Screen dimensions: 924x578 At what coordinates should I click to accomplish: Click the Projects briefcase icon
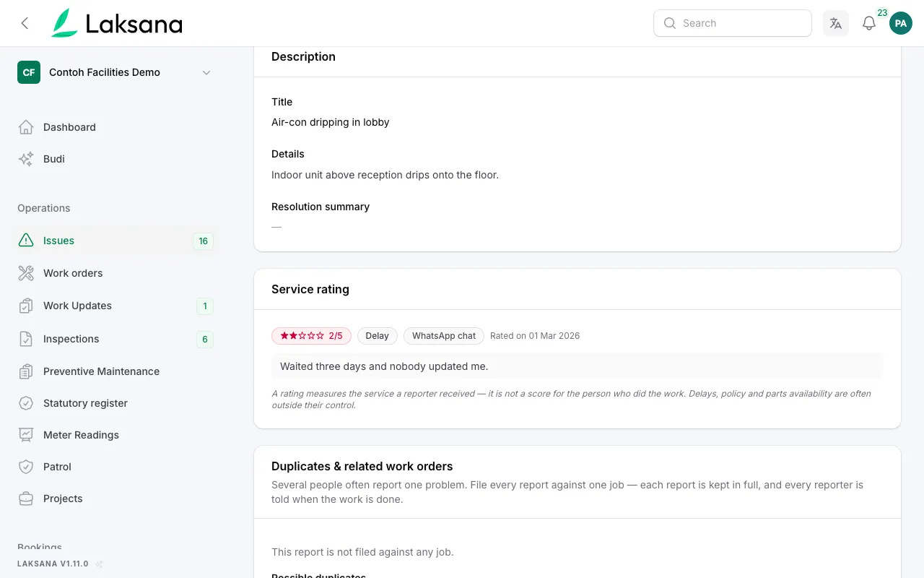[x=26, y=499]
